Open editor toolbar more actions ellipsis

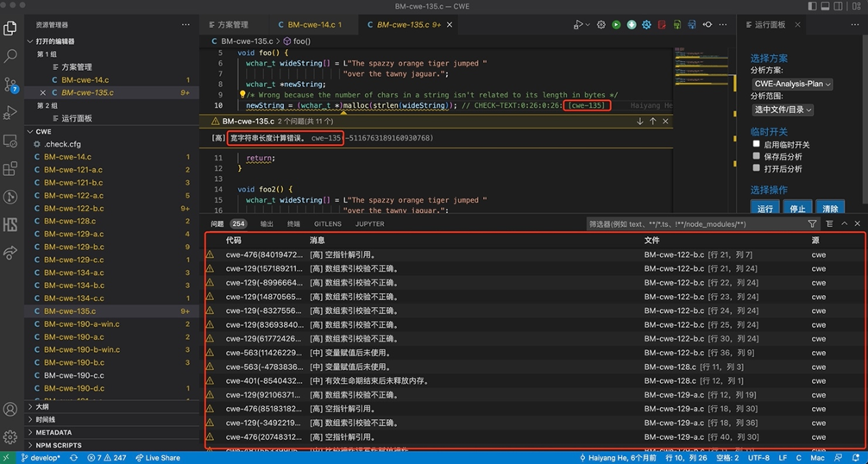[x=723, y=25]
